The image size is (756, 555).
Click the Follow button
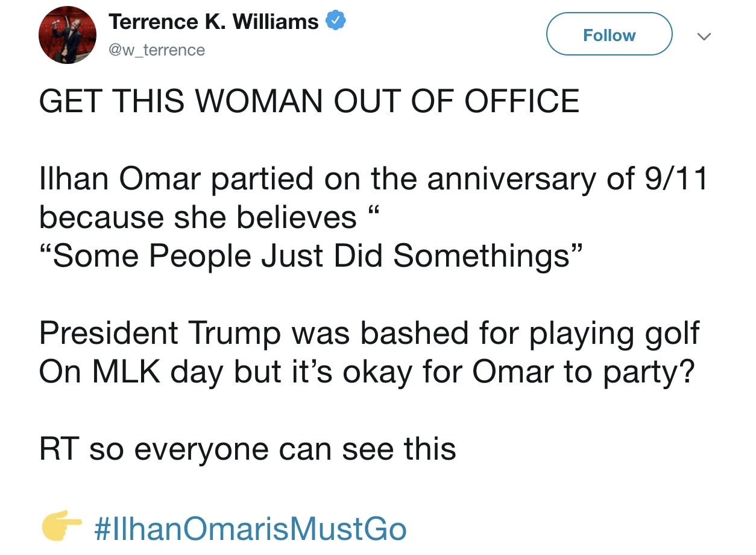(x=609, y=35)
